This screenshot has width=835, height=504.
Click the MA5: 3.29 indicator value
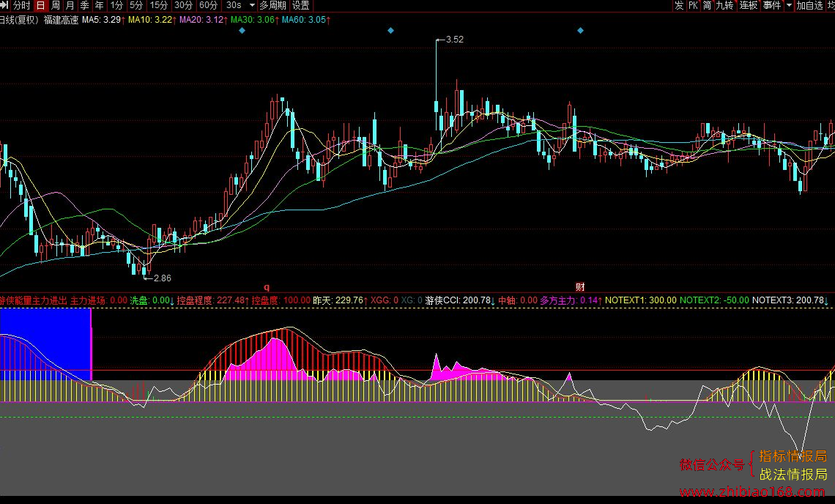(x=103, y=20)
